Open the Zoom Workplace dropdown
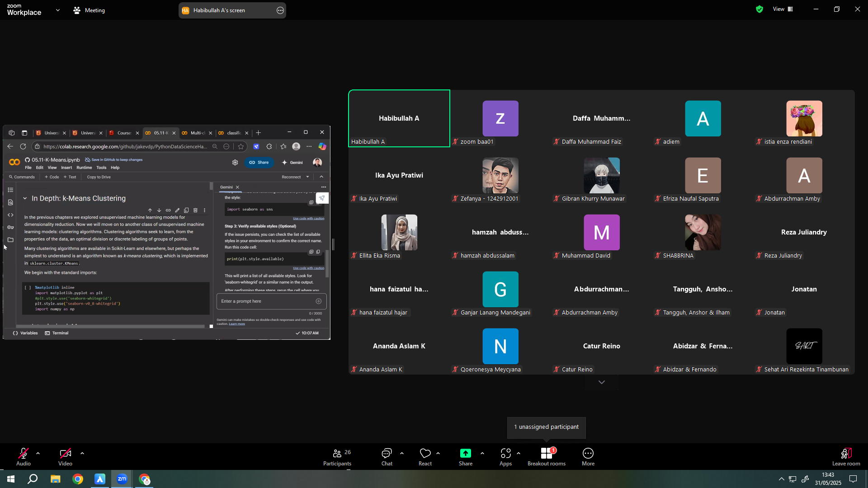The image size is (868, 488). 58,10
